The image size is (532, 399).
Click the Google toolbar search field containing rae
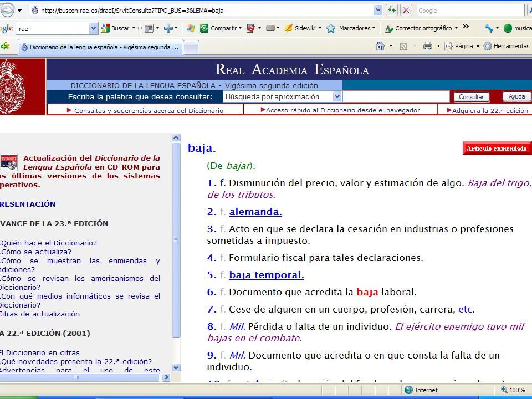tap(53, 28)
